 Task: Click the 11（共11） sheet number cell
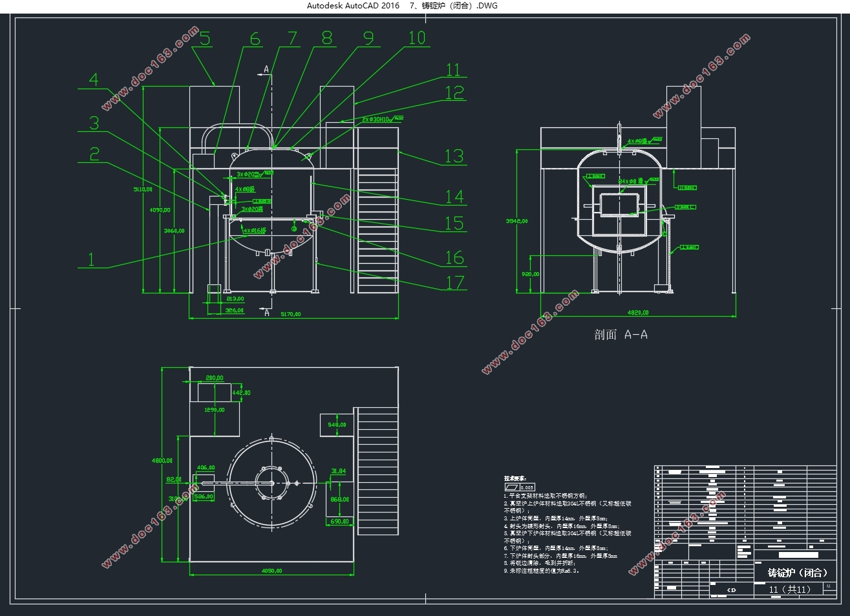click(x=789, y=589)
